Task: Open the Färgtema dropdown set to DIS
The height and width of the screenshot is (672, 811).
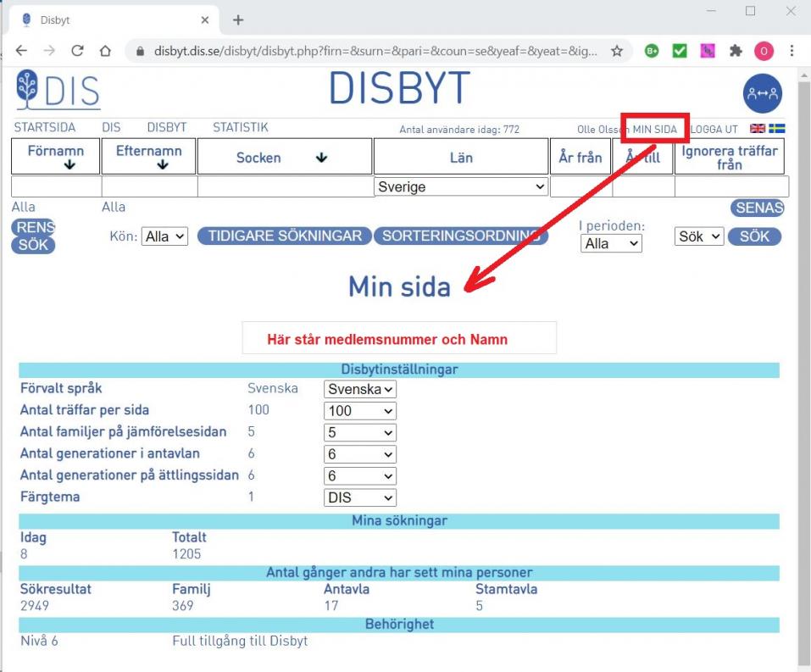Action: 360,498
